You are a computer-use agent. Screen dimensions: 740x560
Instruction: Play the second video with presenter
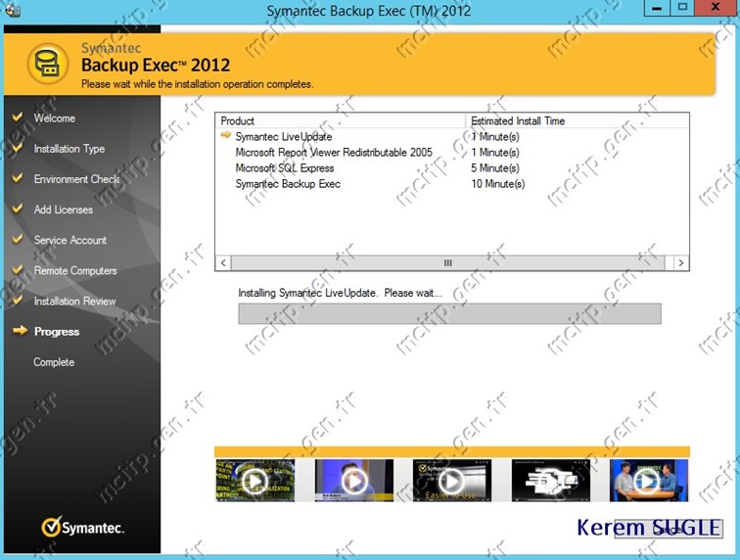(354, 481)
